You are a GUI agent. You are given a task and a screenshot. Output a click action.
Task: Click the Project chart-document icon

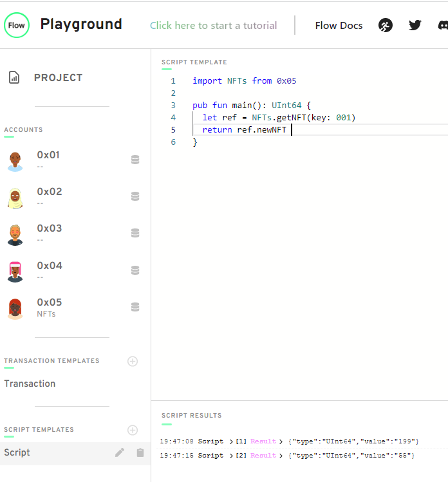pos(14,77)
